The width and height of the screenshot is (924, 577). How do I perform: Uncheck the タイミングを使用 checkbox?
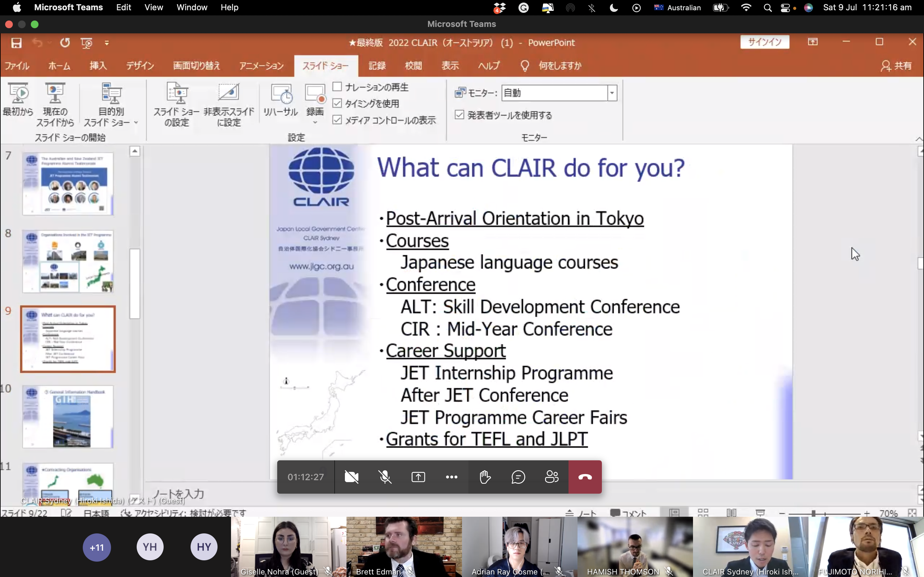click(337, 104)
